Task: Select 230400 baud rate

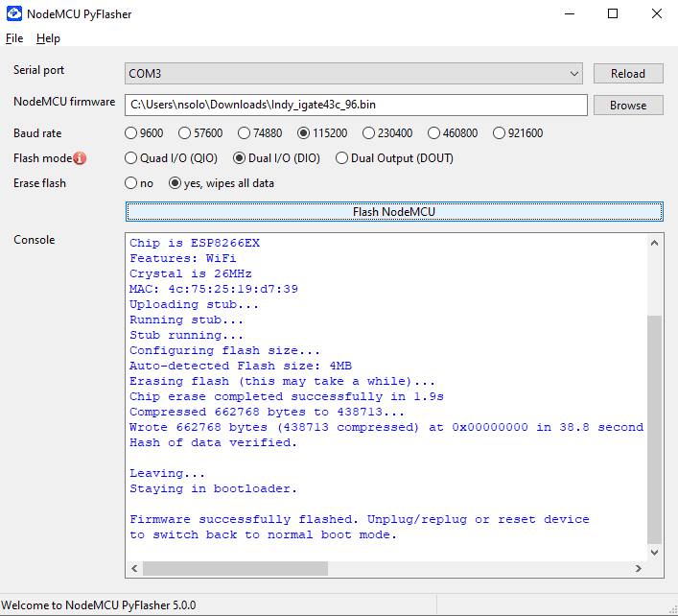Action: coord(369,133)
